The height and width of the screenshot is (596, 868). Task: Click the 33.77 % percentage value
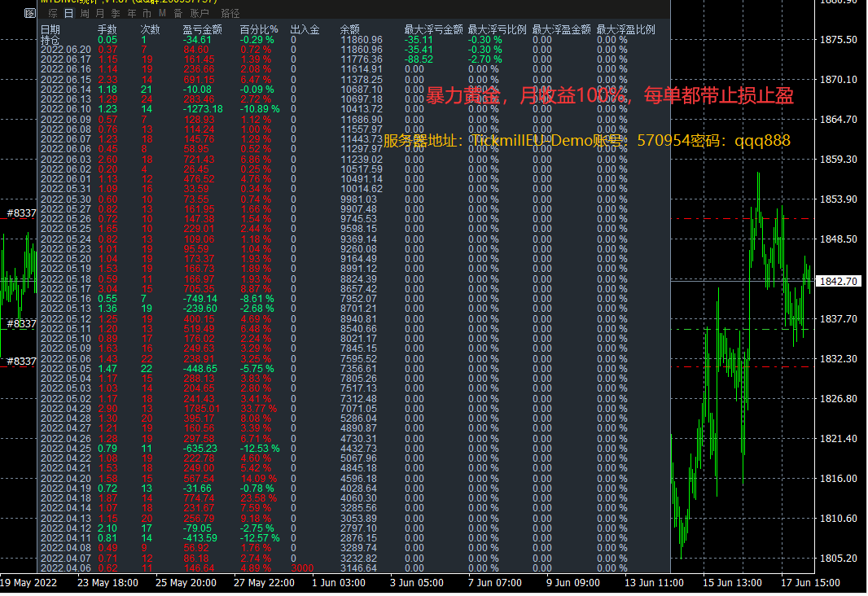point(259,409)
